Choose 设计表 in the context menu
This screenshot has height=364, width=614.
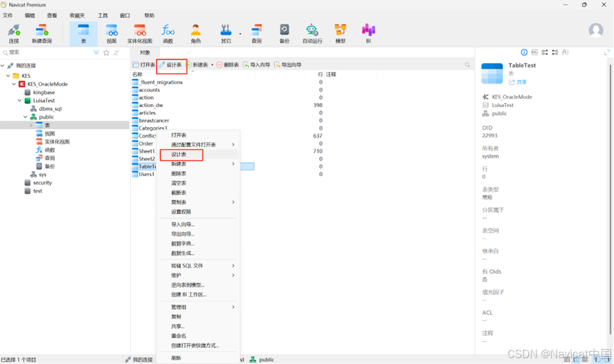pyautogui.click(x=198, y=155)
